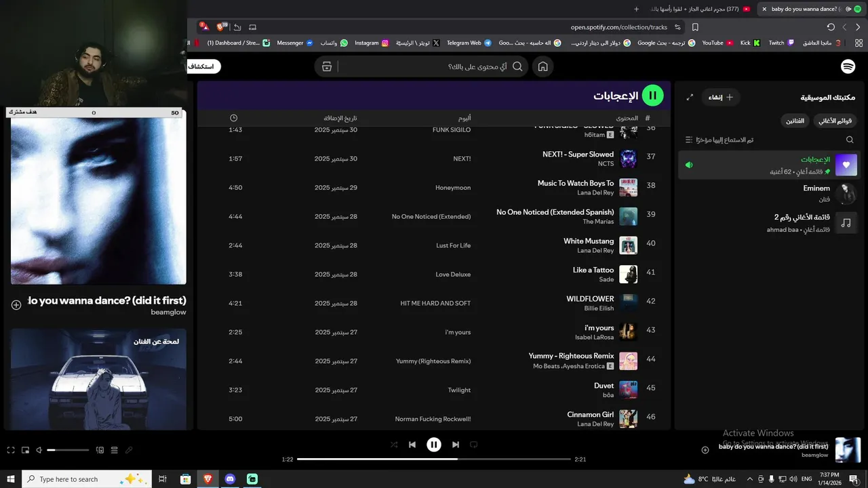
Task: Sort by the album (ألبوم) column header
Action: pyautogui.click(x=465, y=118)
